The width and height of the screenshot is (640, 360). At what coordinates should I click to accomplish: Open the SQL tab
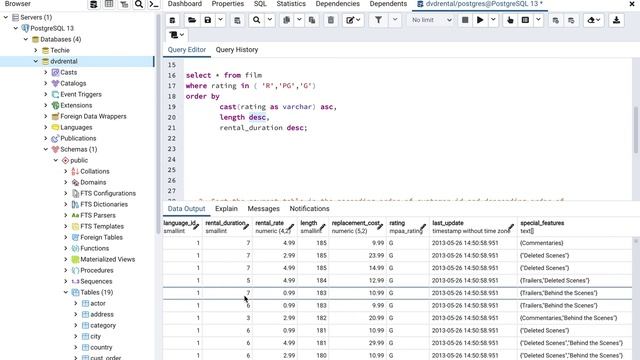point(260,4)
